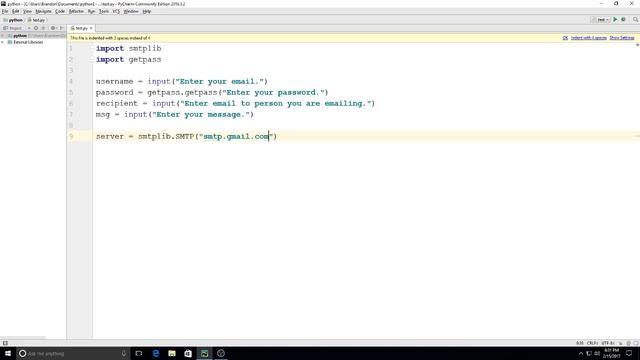Click the scroll-from-source target icon in Project panel

36,28
